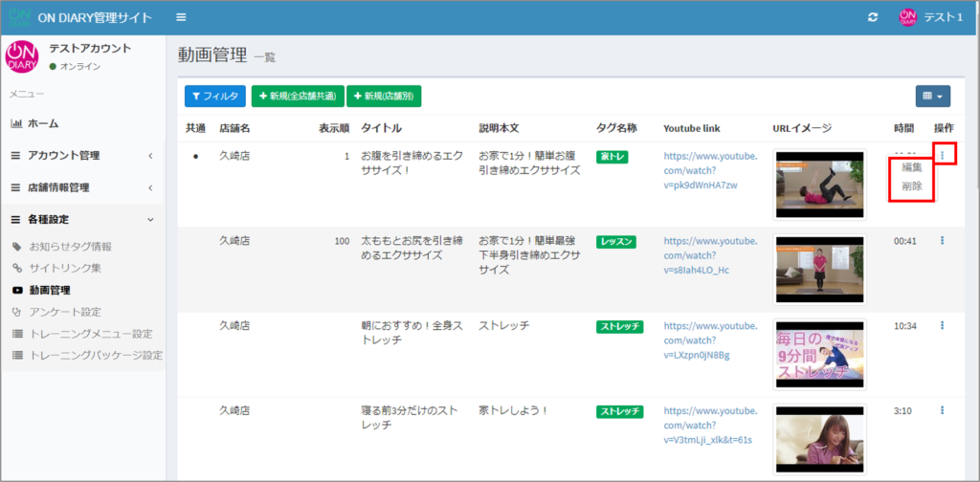Screen dimensions: 980x482
Task: Collapse the 各種設定 menu
Action: [x=81, y=220]
